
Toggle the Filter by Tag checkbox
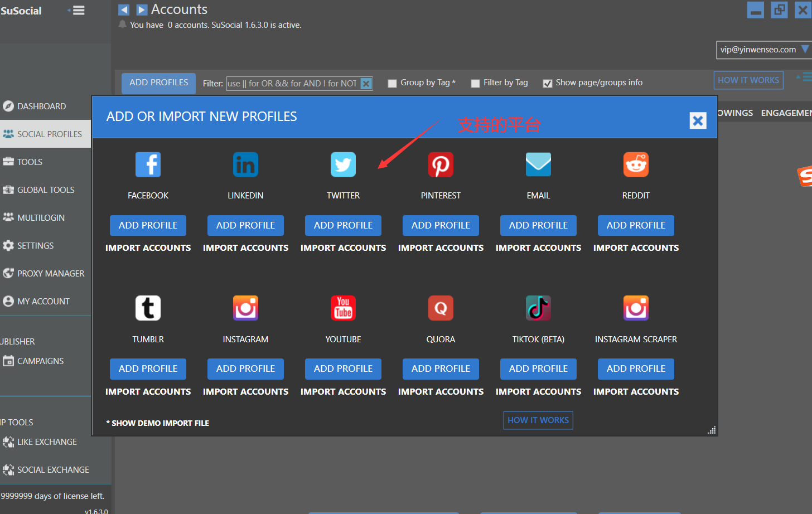pyautogui.click(x=475, y=83)
